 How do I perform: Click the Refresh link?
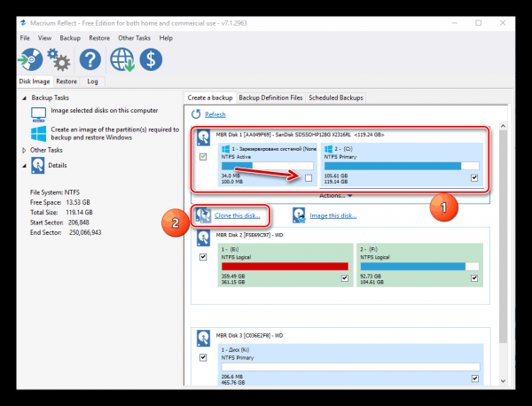coord(215,114)
